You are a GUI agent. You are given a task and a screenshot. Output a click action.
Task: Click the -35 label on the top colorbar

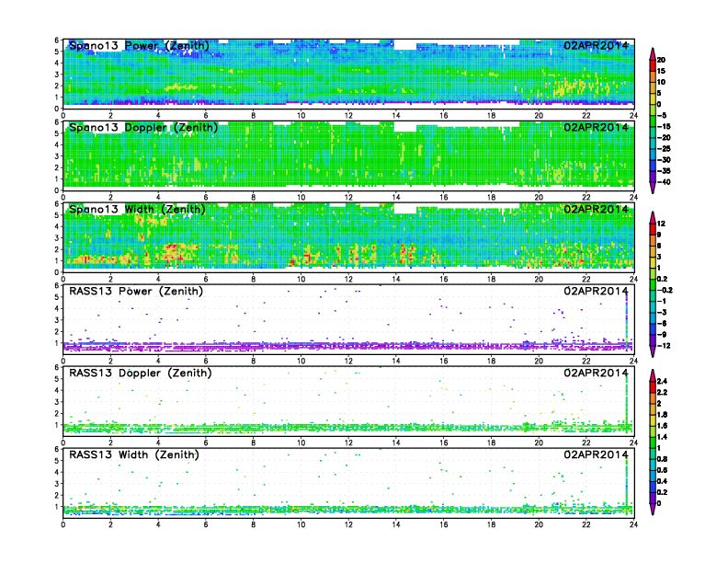[x=664, y=171]
